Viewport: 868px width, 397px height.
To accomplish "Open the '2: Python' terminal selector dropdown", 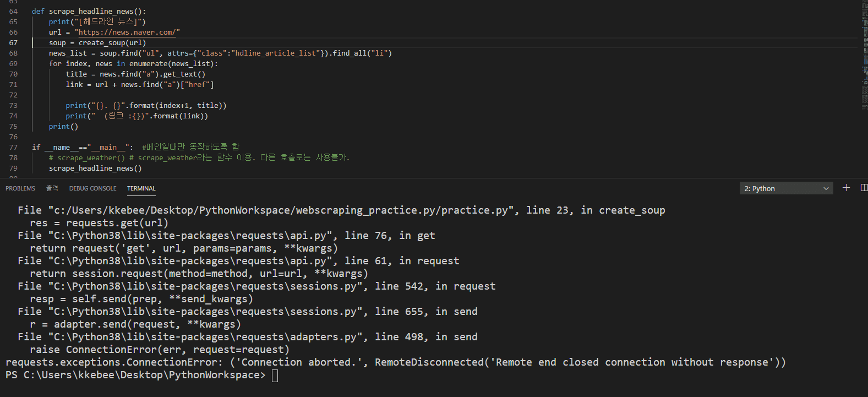I will [786, 188].
